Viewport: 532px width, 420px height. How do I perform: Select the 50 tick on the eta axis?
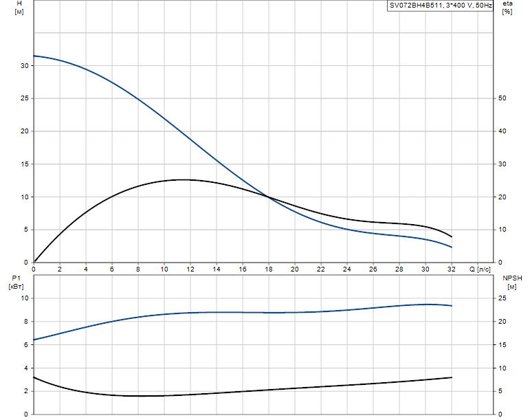tap(502, 98)
